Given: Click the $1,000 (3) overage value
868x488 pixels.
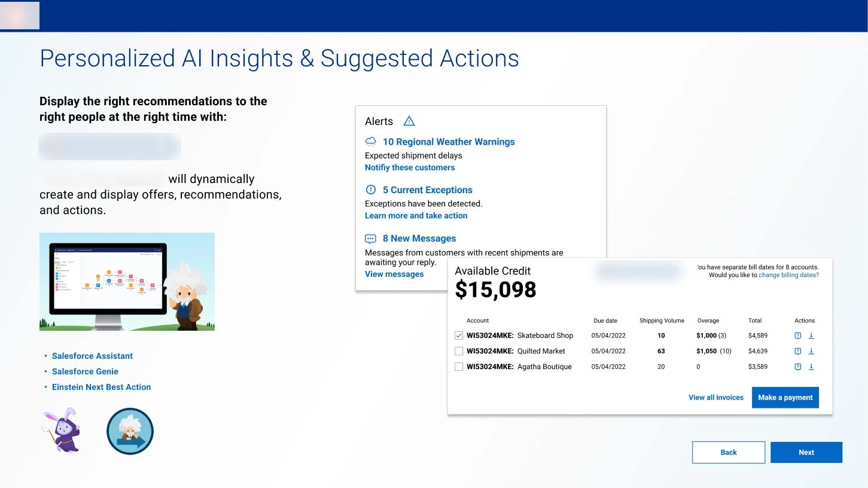Looking at the screenshot, I should [711, 335].
